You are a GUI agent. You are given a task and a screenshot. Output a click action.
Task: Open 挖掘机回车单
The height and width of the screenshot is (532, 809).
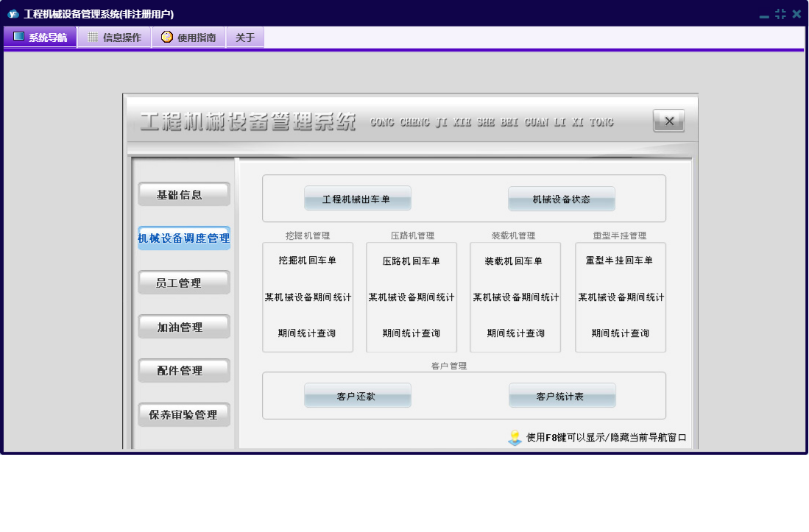[x=307, y=260]
